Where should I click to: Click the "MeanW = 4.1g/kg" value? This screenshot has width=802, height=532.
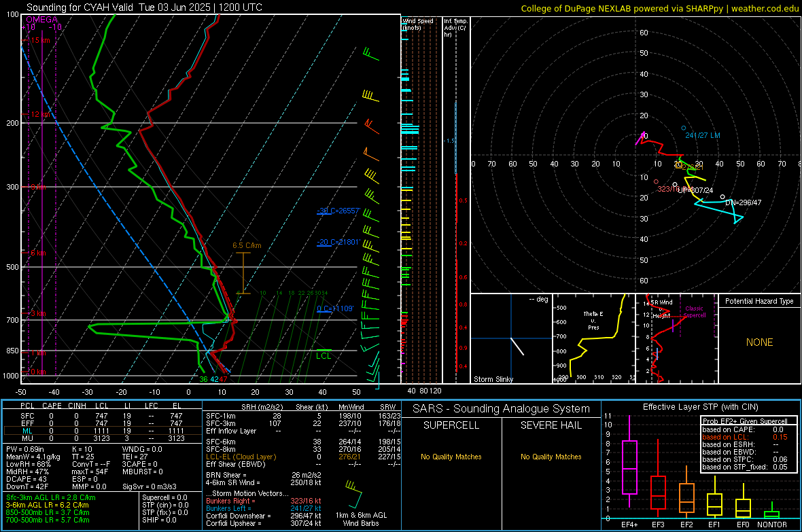[x=33, y=457]
